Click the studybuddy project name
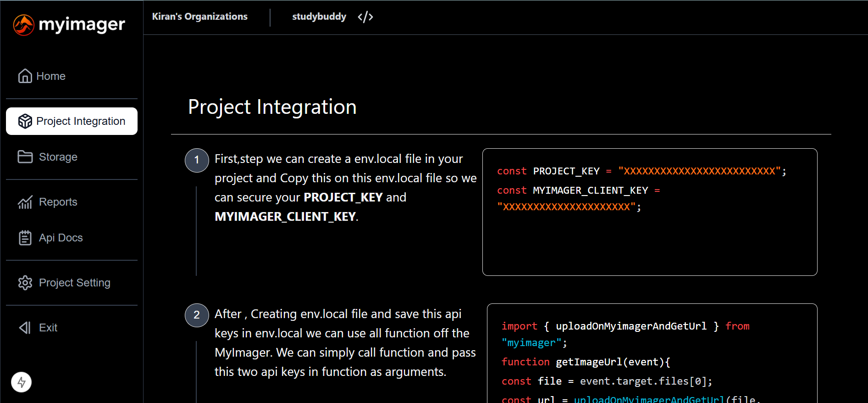This screenshot has width=868, height=403. [319, 17]
